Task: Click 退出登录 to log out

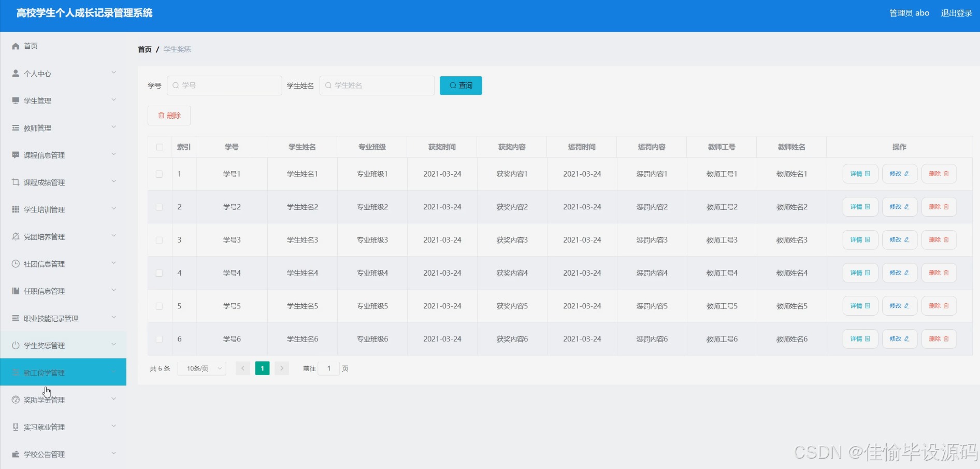Action: tap(956, 13)
